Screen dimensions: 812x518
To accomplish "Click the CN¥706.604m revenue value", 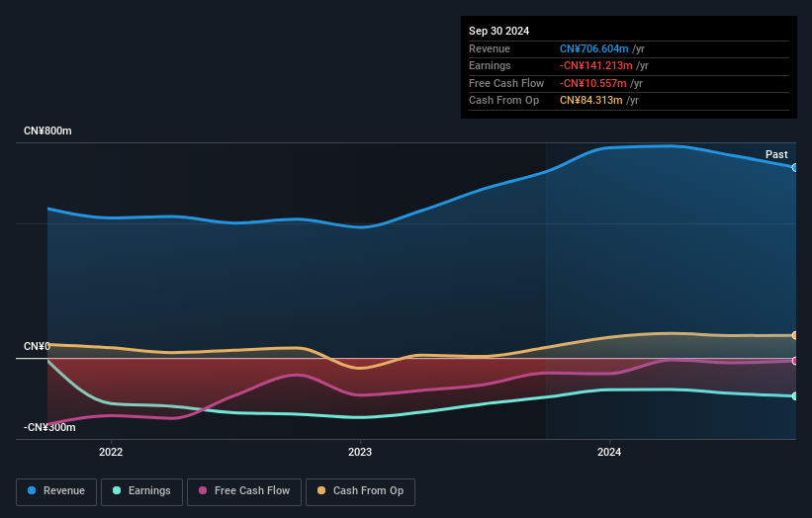I will tap(594, 48).
